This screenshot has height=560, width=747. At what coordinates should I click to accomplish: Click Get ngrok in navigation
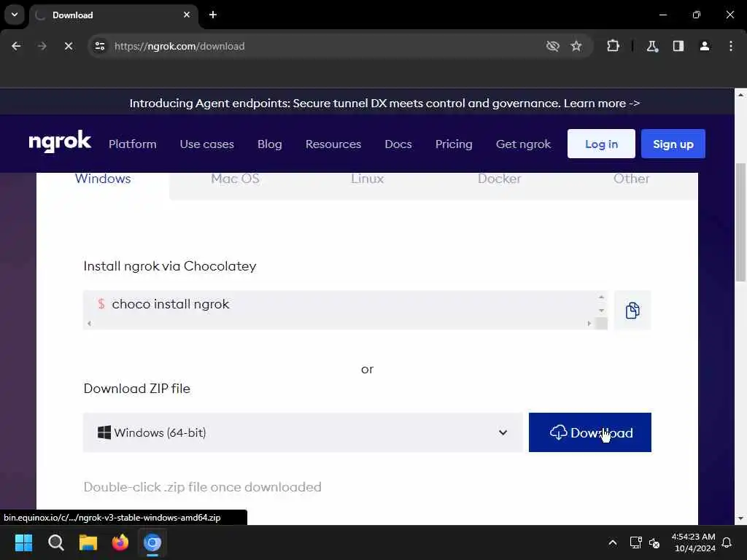point(523,144)
